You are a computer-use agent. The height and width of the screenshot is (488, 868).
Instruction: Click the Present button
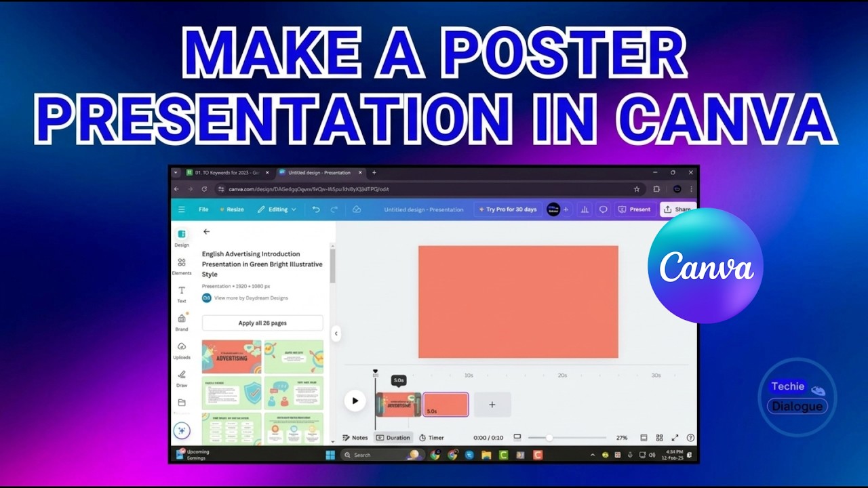coord(634,209)
